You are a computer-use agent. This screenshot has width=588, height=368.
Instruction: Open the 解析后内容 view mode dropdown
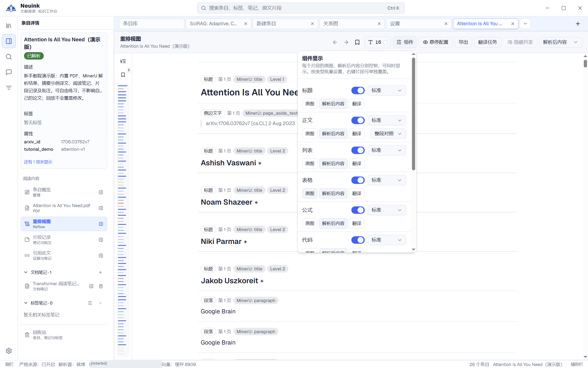click(560, 42)
